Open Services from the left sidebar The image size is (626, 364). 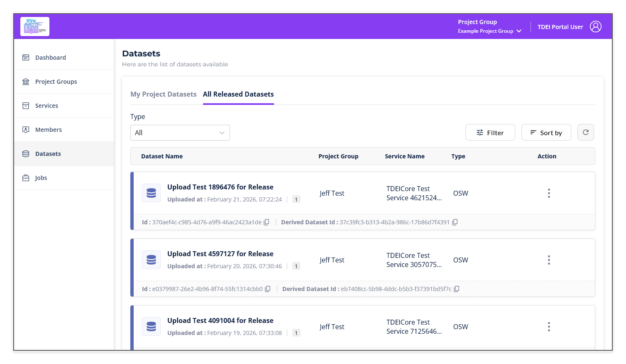coord(46,105)
